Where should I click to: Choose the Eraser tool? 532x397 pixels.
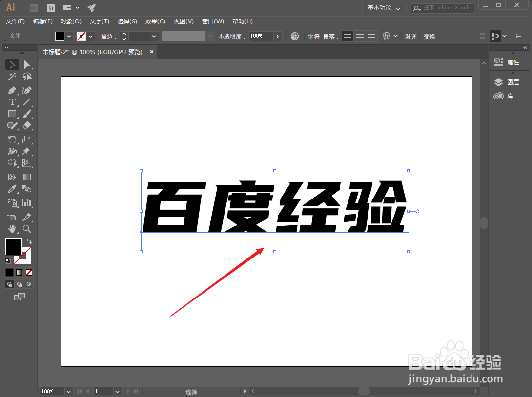click(27, 126)
